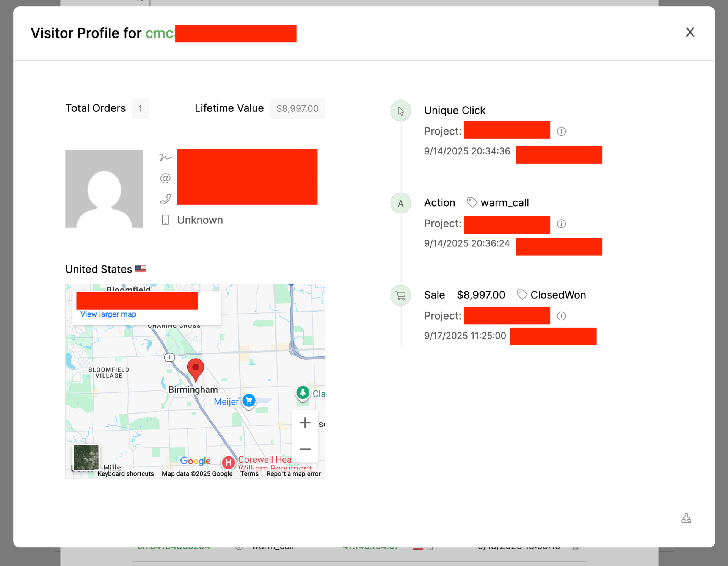The width and height of the screenshot is (728, 566).
Task: Open View larger map link
Action: [x=108, y=314]
